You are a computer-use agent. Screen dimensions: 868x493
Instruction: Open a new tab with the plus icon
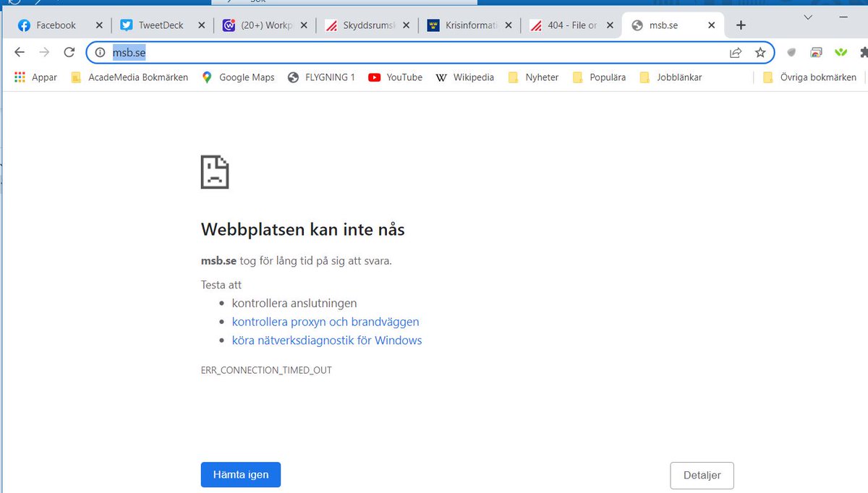pos(741,25)
